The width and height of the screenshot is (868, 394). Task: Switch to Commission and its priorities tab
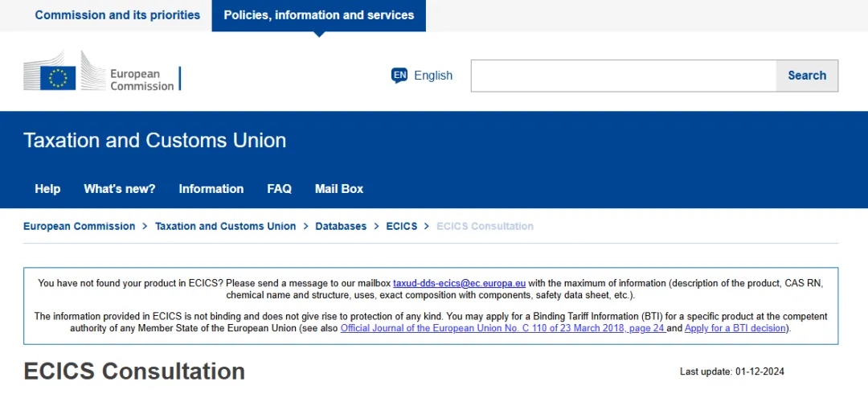(117, 15)
